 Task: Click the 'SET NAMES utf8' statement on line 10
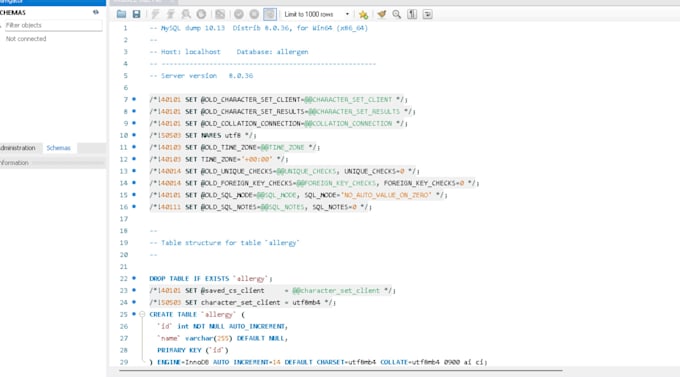coord(203,135)
